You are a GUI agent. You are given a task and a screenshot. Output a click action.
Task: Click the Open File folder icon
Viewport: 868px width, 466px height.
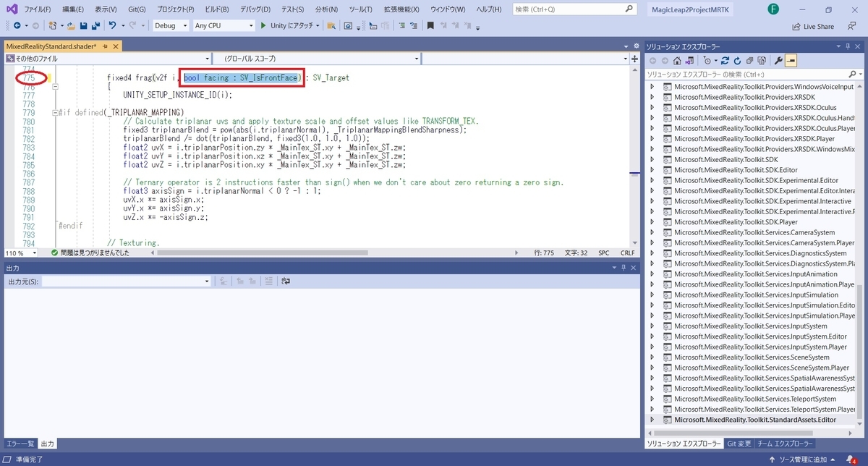click(x=72, y=25)
